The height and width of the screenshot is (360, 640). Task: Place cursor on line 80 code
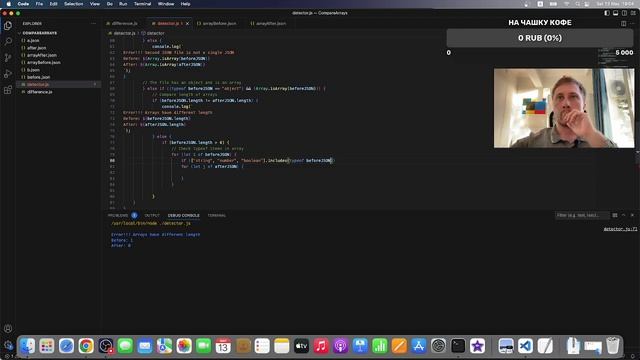[258, 160]
